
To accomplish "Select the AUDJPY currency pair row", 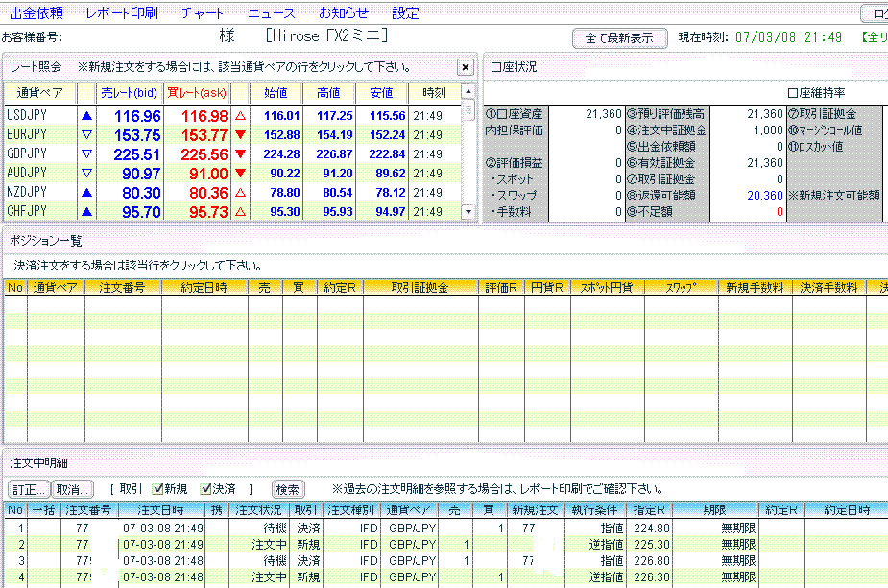I will tap(232, 174).
